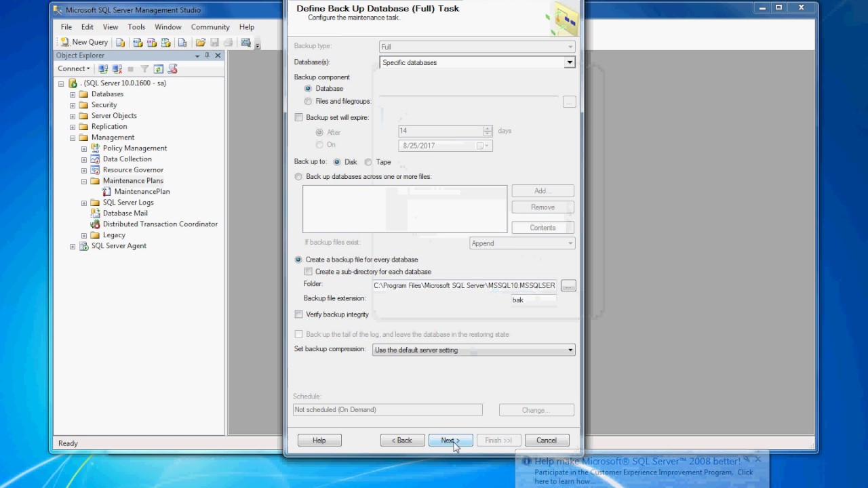Select the Files and filegroups radio

[x=308, y=102]
